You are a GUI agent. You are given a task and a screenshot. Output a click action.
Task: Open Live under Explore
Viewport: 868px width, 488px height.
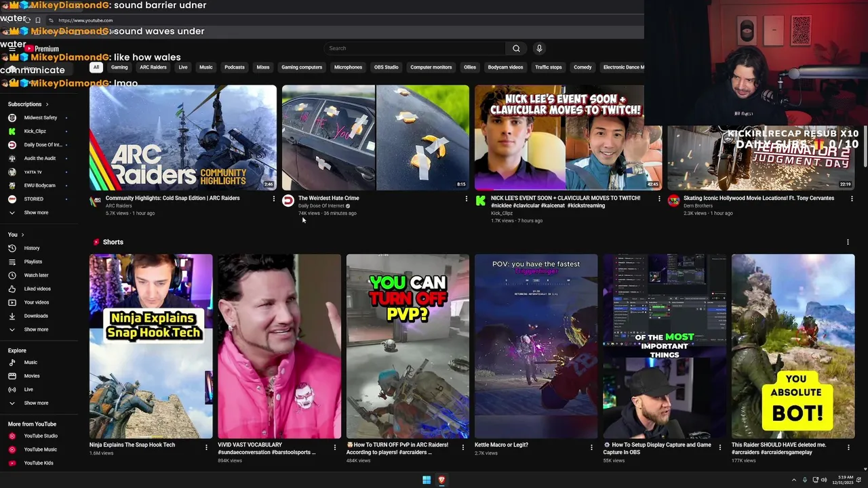pos(28,390)
